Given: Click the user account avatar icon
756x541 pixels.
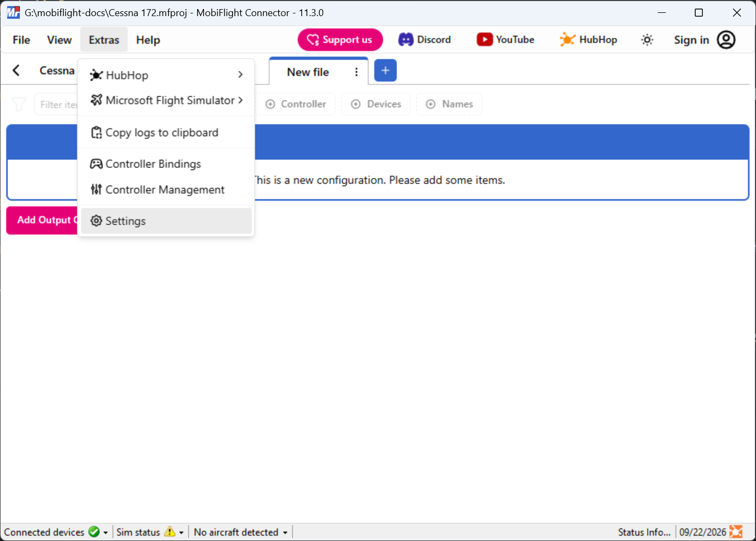Looking at the screenshot, I should point(726,40).
